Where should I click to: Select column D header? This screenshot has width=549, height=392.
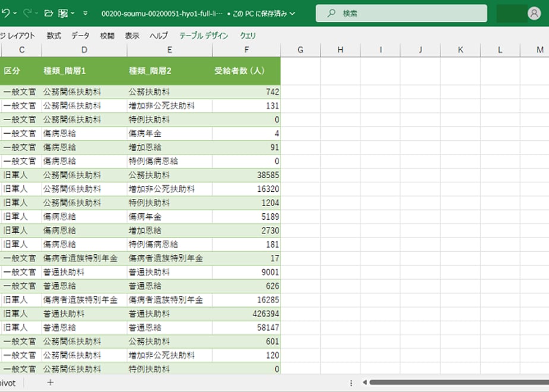click(x=84, y=50)
